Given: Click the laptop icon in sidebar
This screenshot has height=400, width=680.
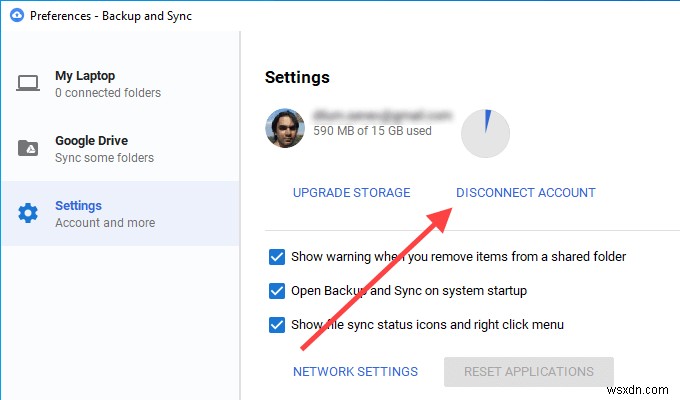Looking at the screenshot, I should [28, 84].
